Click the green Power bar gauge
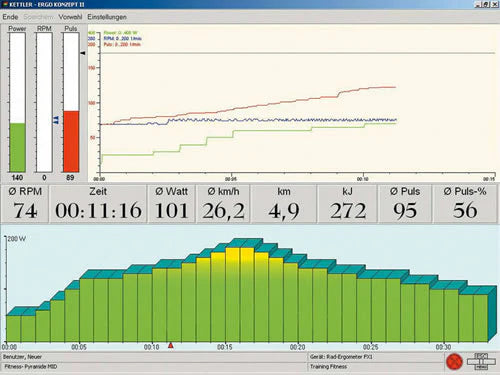This screenshot has width=500, height=375. pos(17,102)
